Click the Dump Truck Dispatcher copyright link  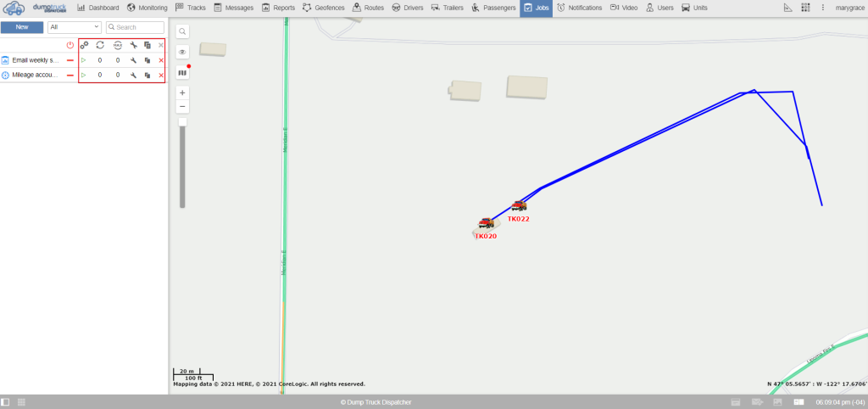376,402
